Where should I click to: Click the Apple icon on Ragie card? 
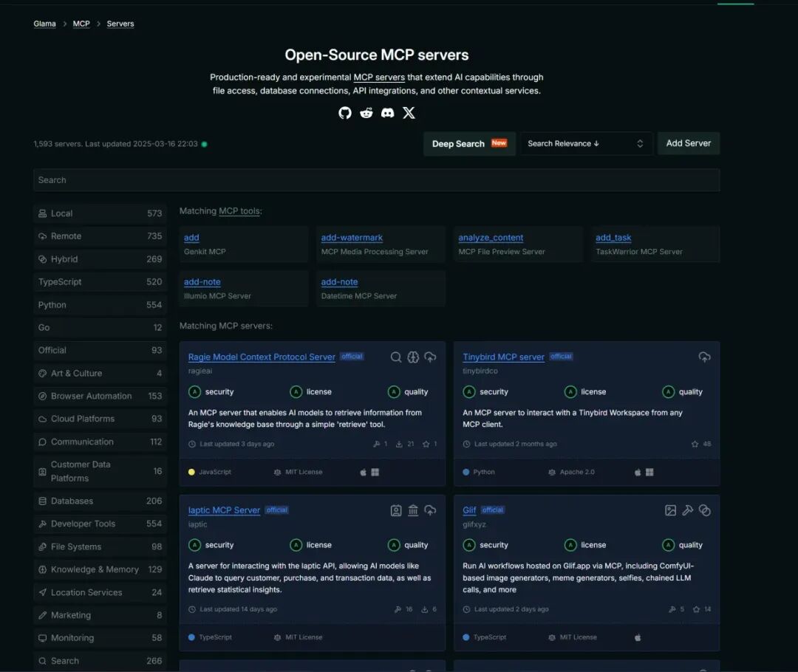pos(364,473)
